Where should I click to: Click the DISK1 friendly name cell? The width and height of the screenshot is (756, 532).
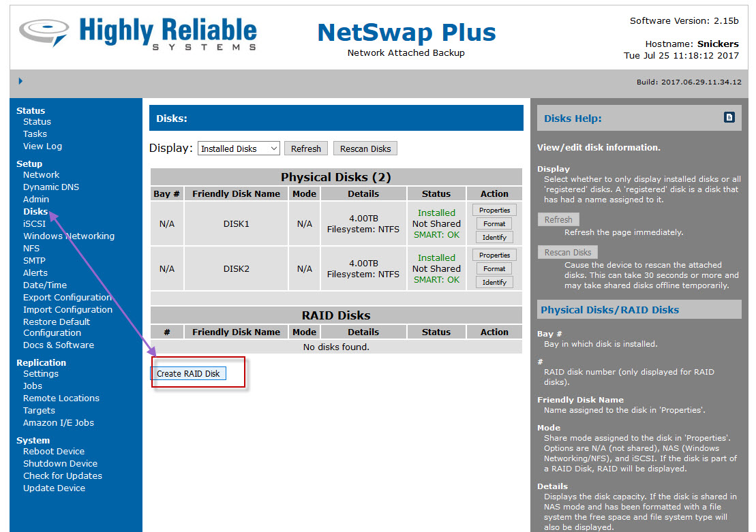tap(237, 224)
